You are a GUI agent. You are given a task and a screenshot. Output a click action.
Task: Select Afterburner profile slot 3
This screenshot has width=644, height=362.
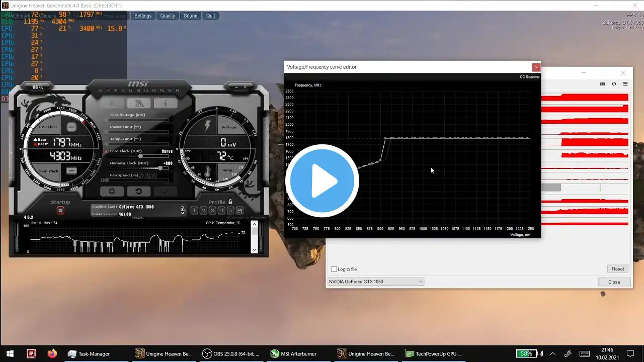coord(212,210)
